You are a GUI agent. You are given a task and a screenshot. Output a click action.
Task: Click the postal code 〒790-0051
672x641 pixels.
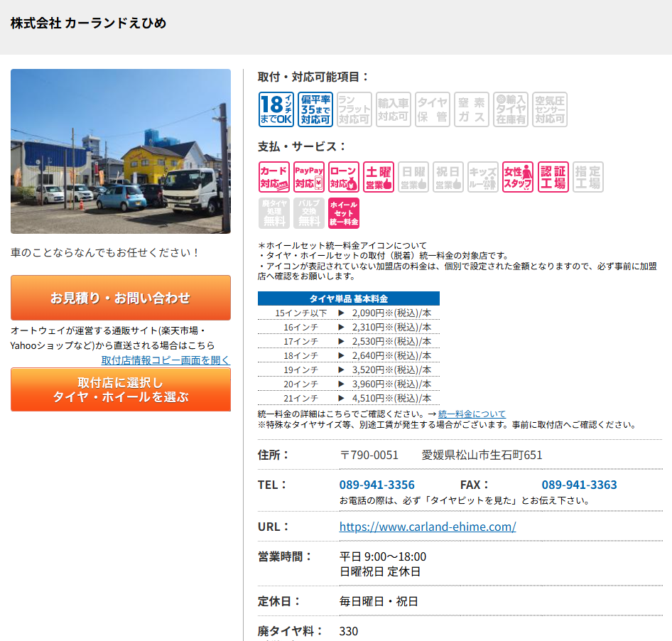(x=369, y=455)
